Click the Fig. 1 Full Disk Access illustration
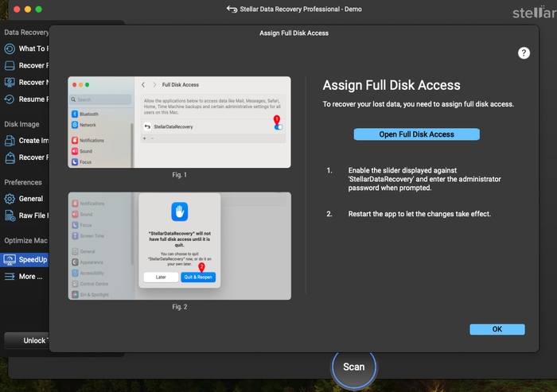Viewport: 557px width, 392px height. click(179, 122)
